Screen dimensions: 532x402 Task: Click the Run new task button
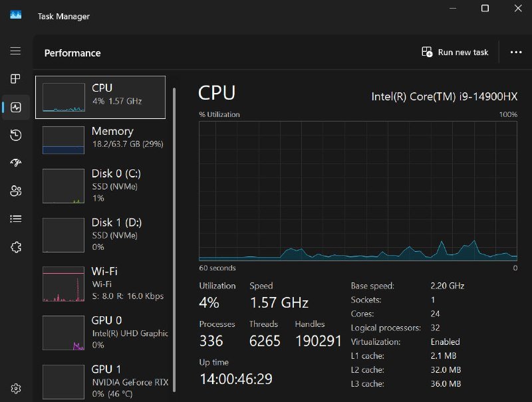[456, 52]
